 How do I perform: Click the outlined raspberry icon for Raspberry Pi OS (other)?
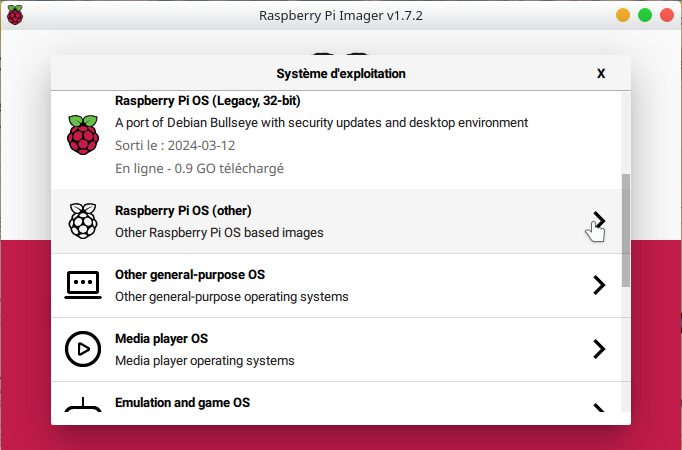coord(83,221)
